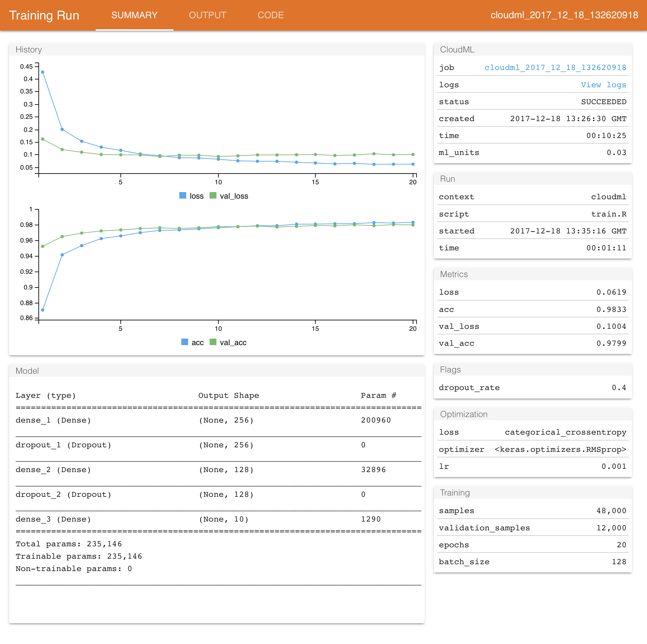Click the dropout_rate flag row
This screenshot has width=647, height=644.
[532, 388]
